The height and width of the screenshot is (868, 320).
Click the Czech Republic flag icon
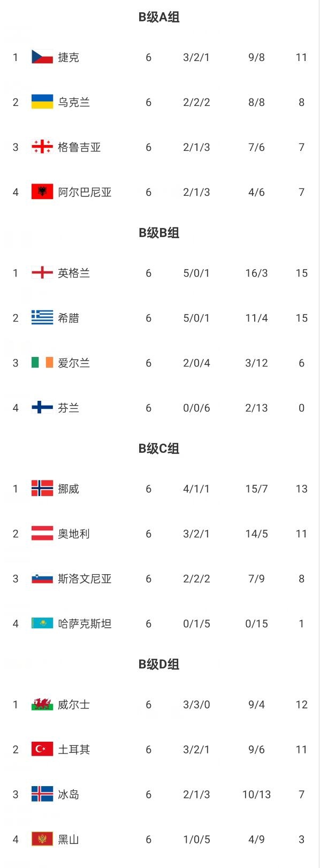pos(42,57)
